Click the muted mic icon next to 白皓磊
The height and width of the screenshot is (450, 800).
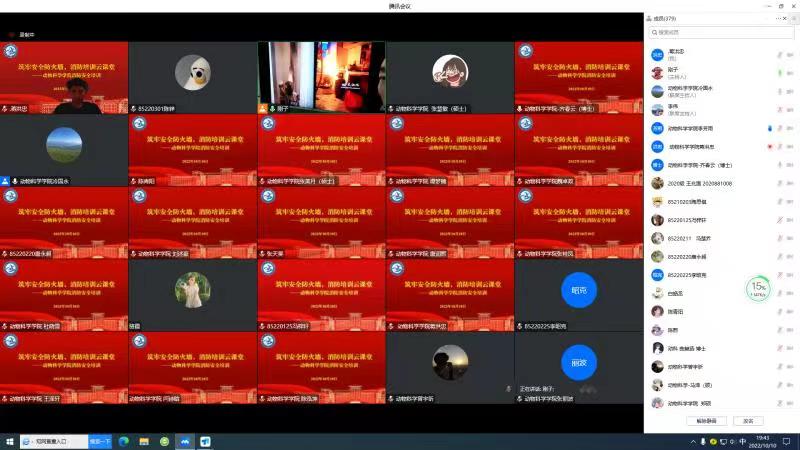click(x=779, y=293)
